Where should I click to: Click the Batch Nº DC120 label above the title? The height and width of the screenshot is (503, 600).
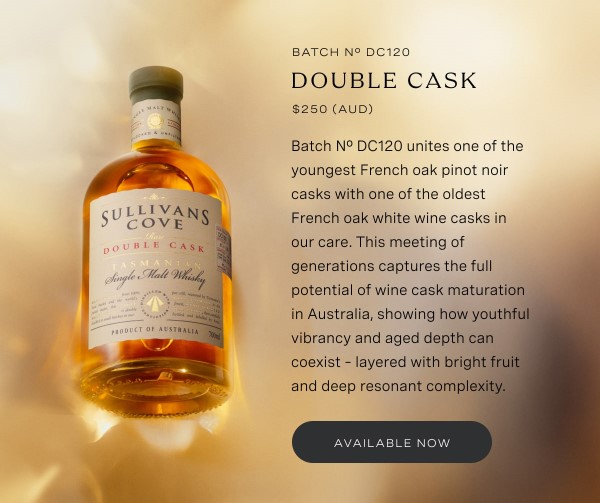coord(351,52)
